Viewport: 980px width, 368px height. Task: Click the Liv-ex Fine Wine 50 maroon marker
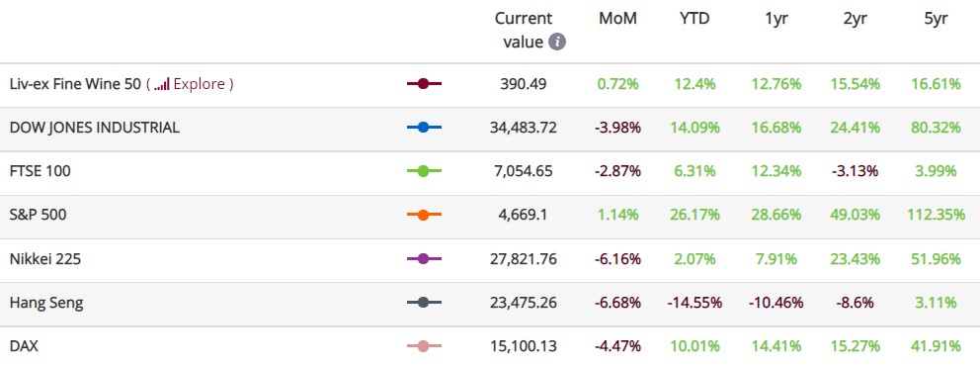coord(424,84)
